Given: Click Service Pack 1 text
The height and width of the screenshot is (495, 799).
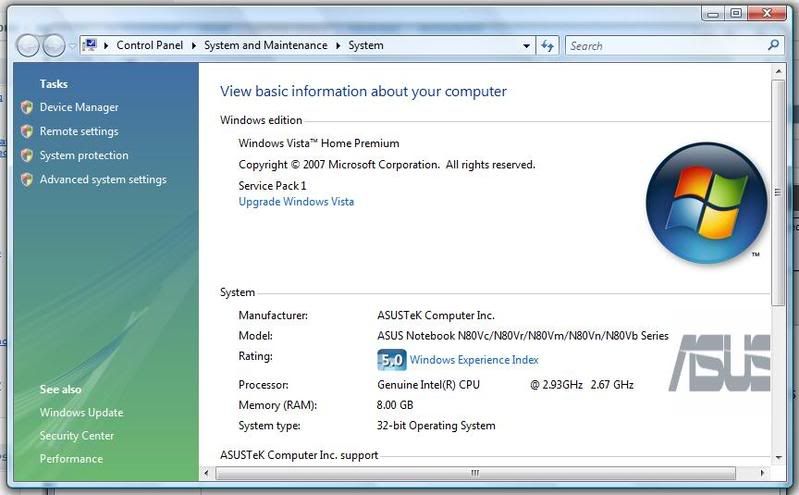Looking at the screenshot, I should [272, 186].
